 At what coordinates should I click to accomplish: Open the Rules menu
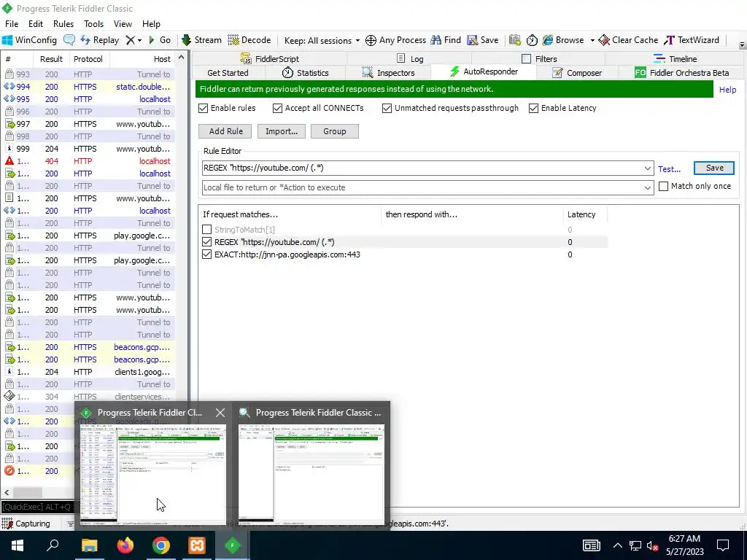[63, 24]
